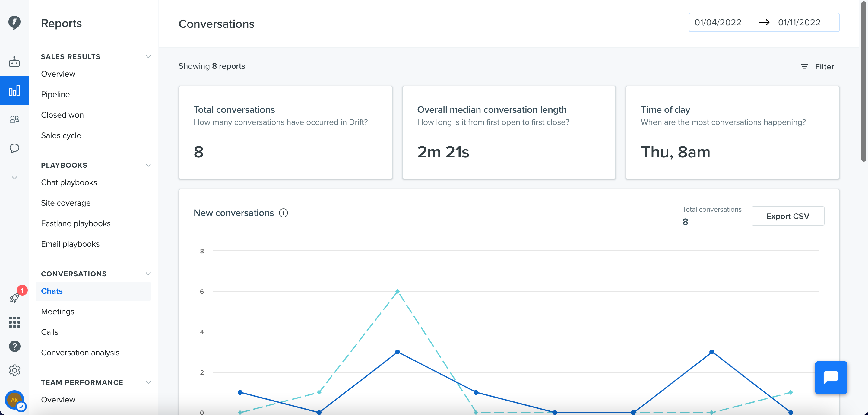Expand the sidebar chevron below the divider
The width and height of the screenshot is (868, 415).
[14, 178]
